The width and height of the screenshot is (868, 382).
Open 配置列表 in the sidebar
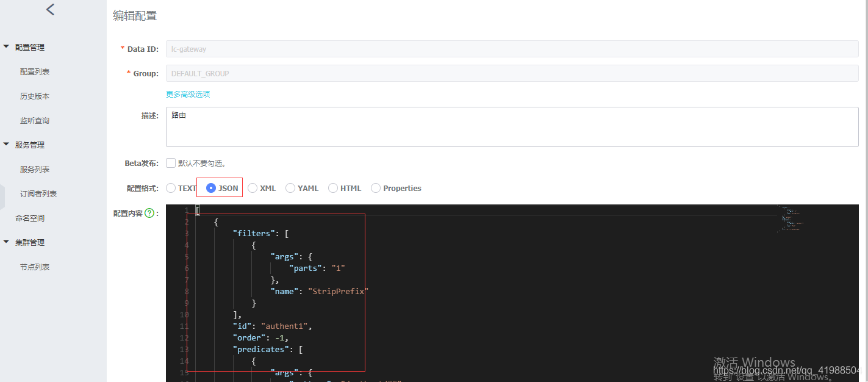pos(35,71)
